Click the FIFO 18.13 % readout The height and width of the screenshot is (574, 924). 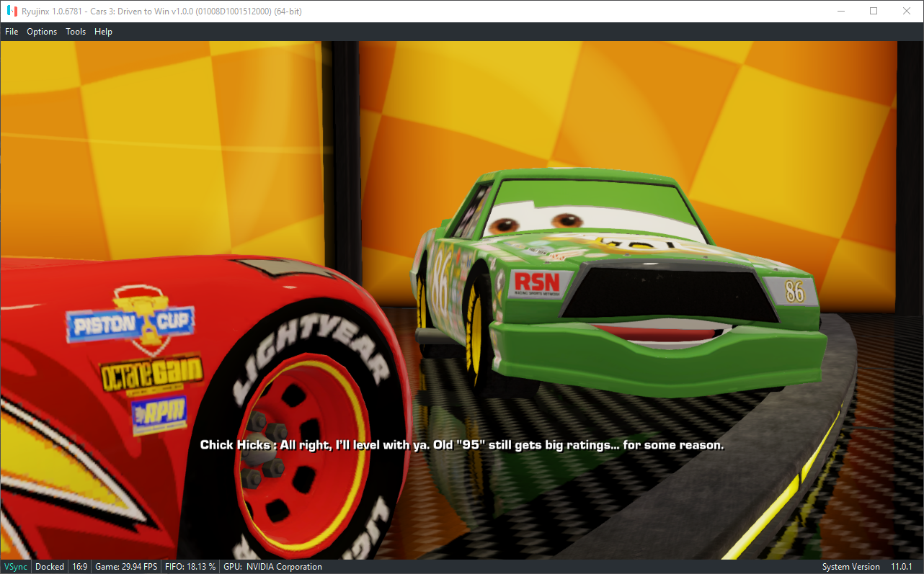pyautogui.click(x=190, y=567)
